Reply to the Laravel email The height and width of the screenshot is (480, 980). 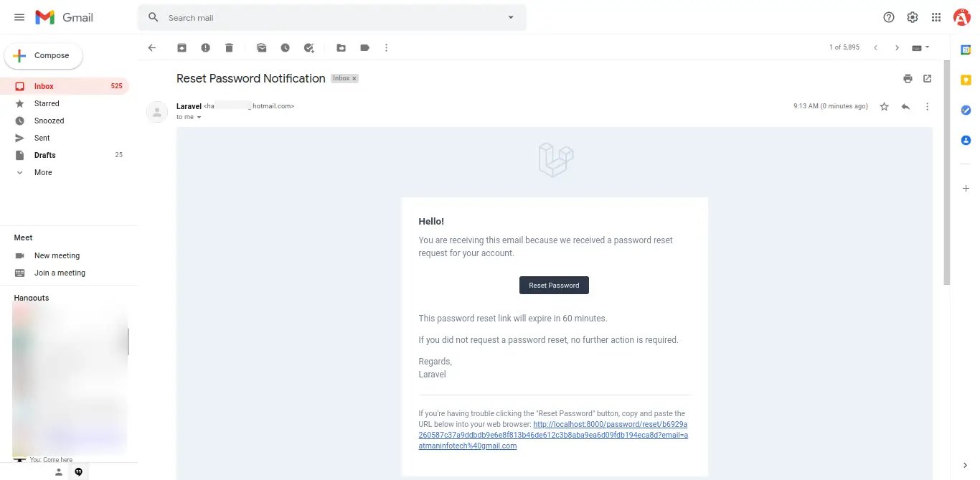pos(905,106)
